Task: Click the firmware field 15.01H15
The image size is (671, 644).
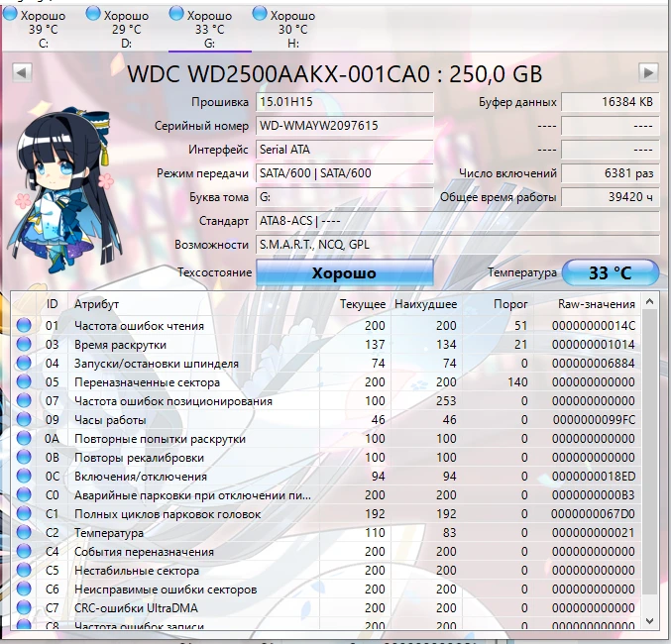Action: pos(345,102)
